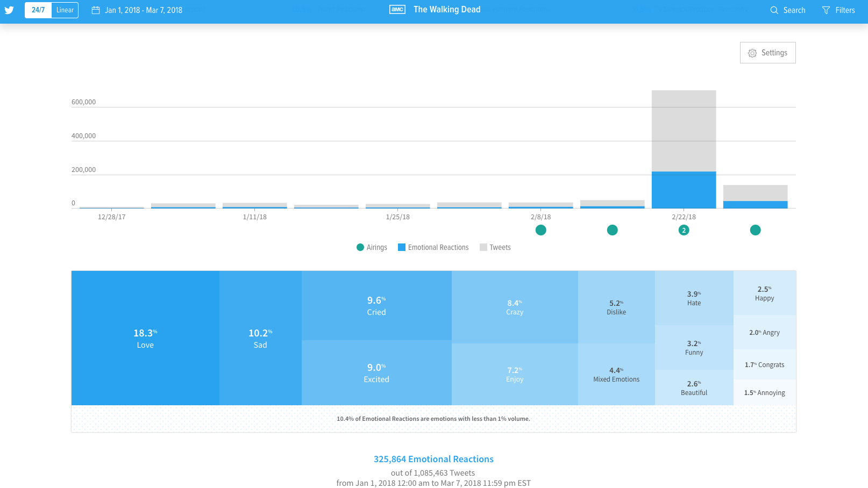Toggle the Tweets legend swatch
The width and height of the screenshot is (868, 488).
483,247
